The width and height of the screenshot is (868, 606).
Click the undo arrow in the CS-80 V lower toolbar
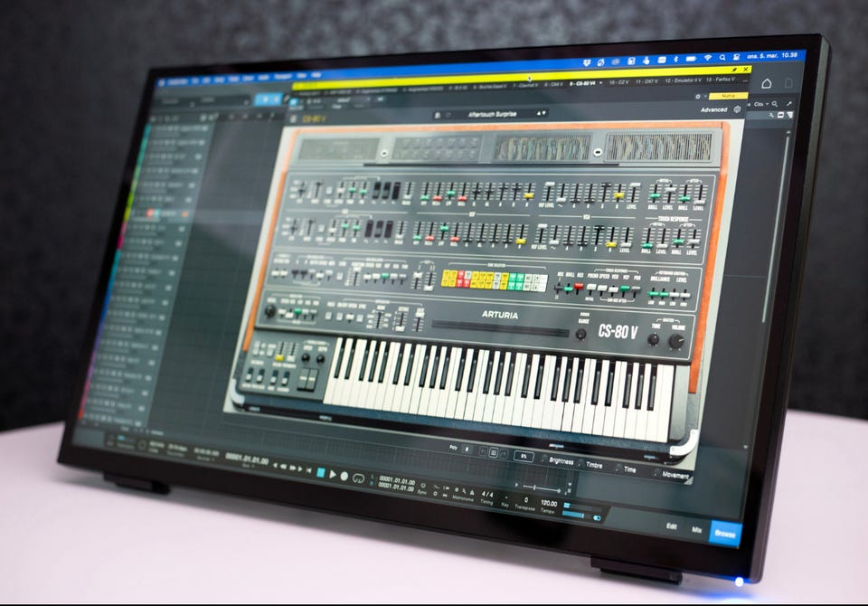click(482, 452)
